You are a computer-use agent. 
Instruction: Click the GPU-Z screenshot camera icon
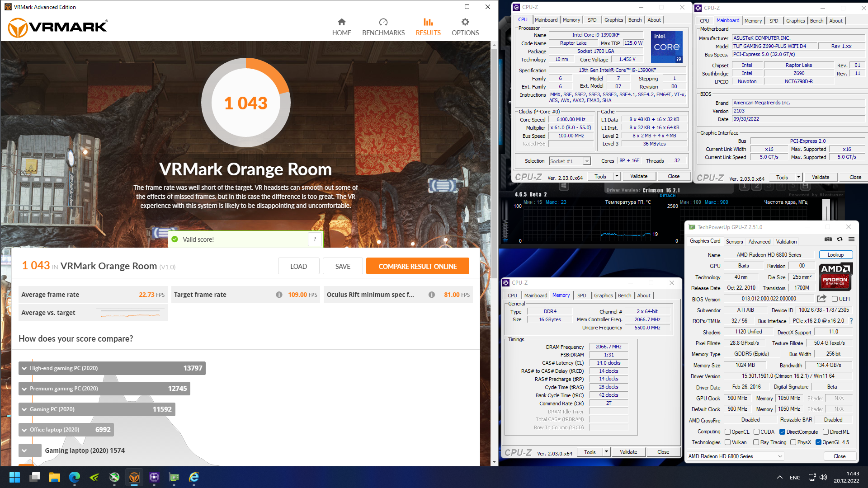pyautogui.click(x=828, y=239)
